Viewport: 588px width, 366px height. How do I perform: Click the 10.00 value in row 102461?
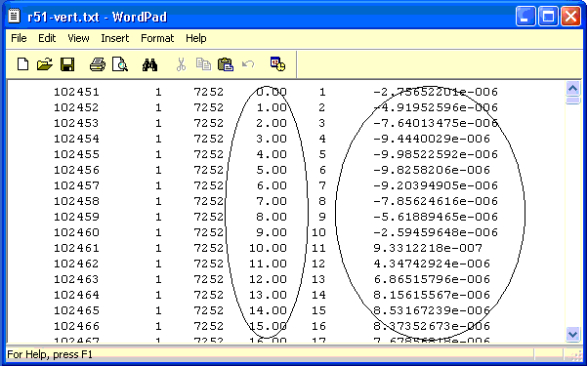tap(268, 248)
